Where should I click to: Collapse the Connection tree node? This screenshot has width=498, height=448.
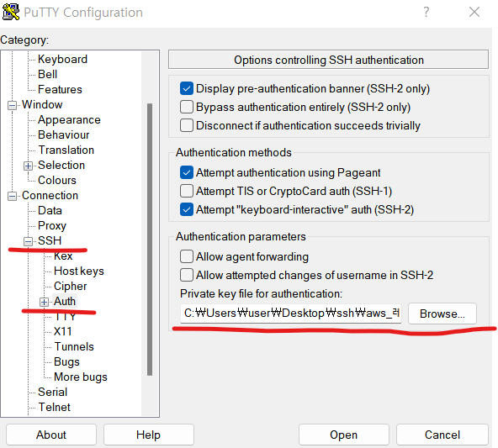[x=12, y=196]
